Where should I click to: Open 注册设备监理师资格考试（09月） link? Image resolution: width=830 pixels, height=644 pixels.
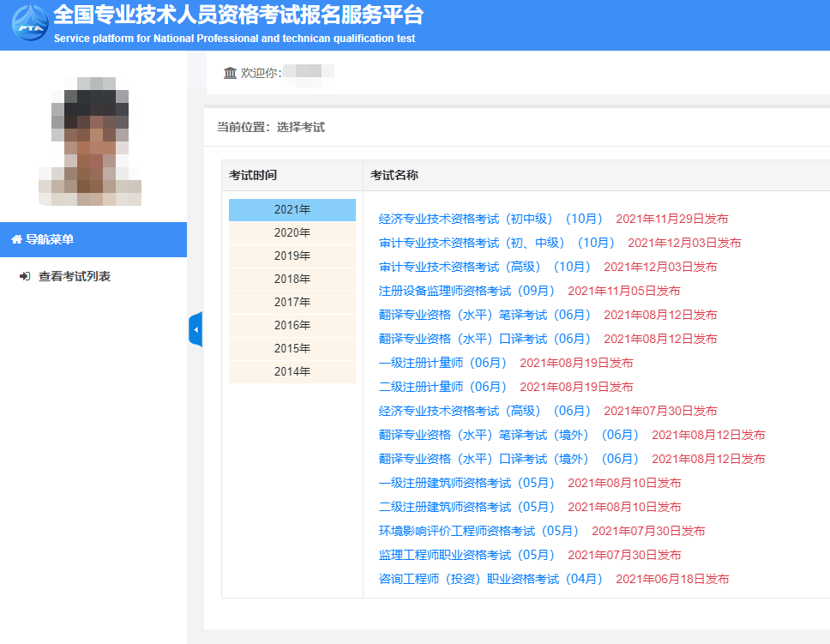coord(466,291)
